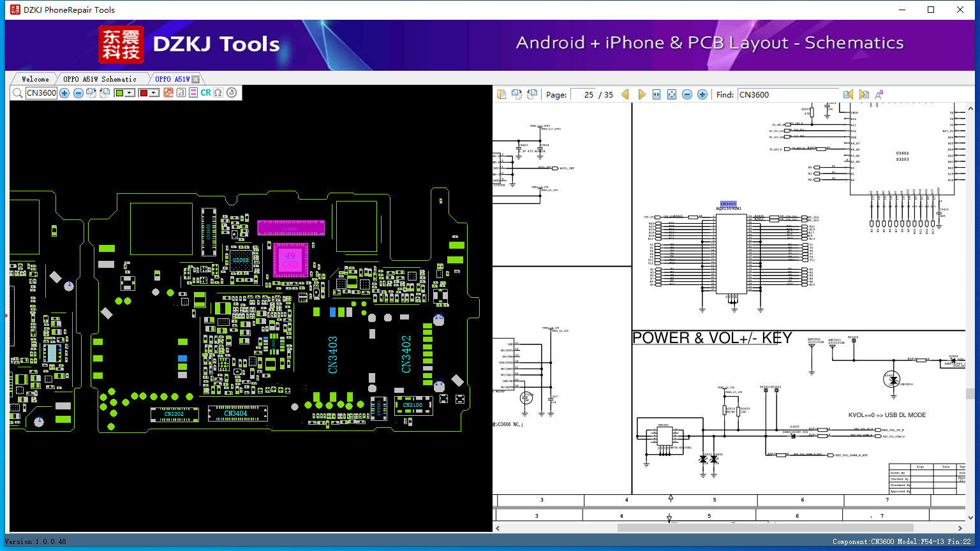This screenshot has width=980, height=551.
Task: Select connector CN3403 on the PCB
Action: pyautogui.click(x=332, y=355)
